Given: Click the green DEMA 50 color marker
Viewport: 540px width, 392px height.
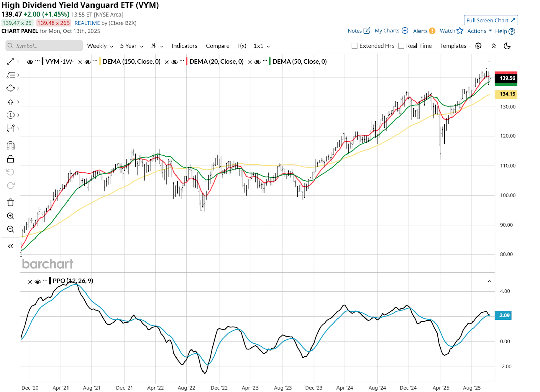Looking at the screenshot, I should click(270, 61).
